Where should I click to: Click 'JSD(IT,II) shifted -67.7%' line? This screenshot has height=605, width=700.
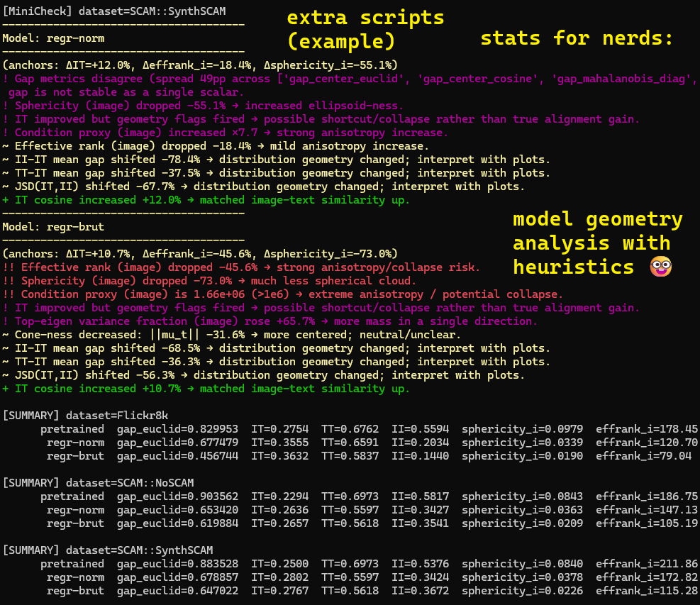(263, 187)
